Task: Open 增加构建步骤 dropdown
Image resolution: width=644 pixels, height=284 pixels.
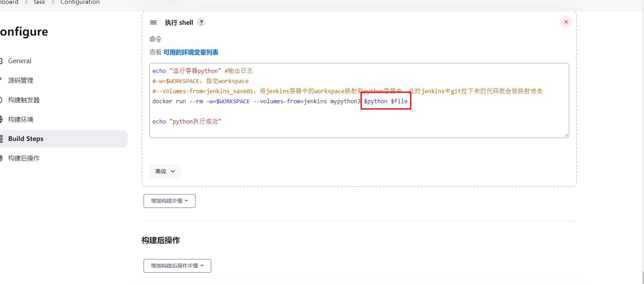Action: tap(170, 201)
